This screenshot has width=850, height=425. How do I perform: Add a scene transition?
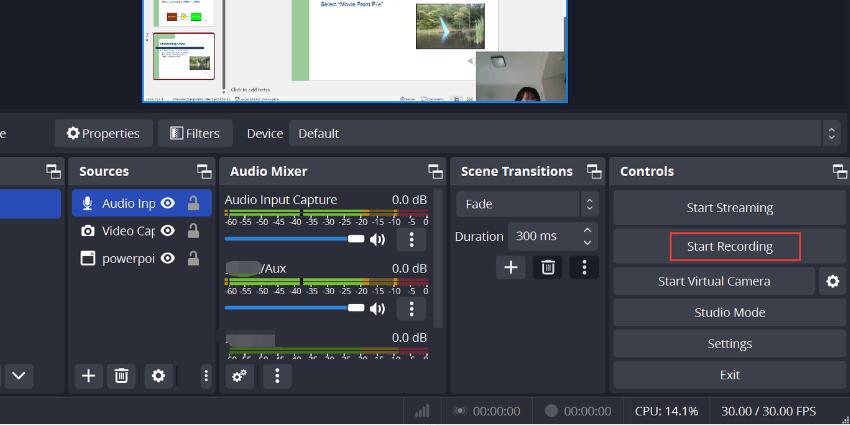[x=511, y=267]
